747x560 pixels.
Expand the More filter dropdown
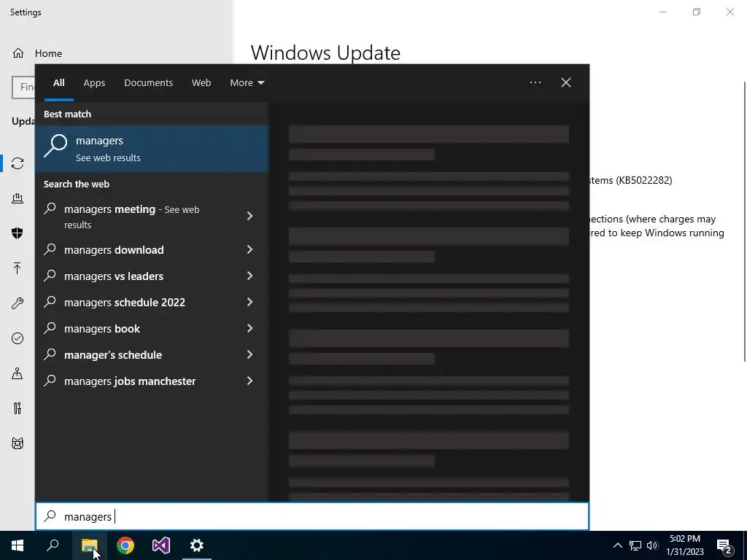coord(247,83)
